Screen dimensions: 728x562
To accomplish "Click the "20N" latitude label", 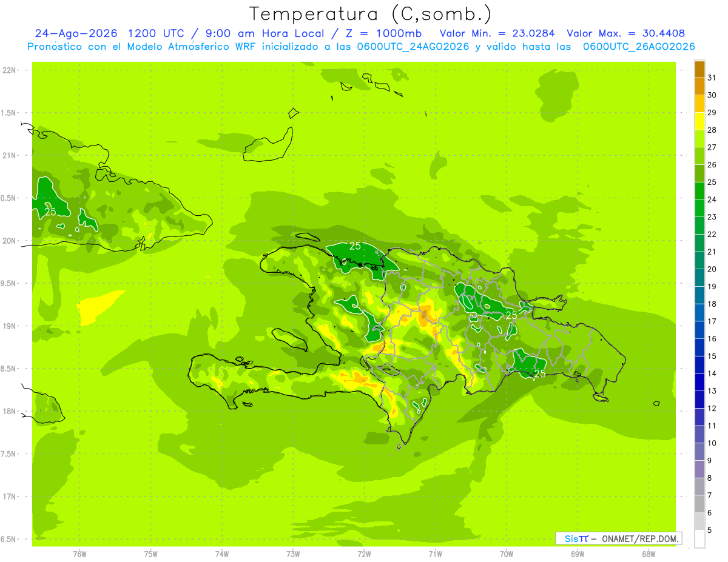I will [10, 241].
